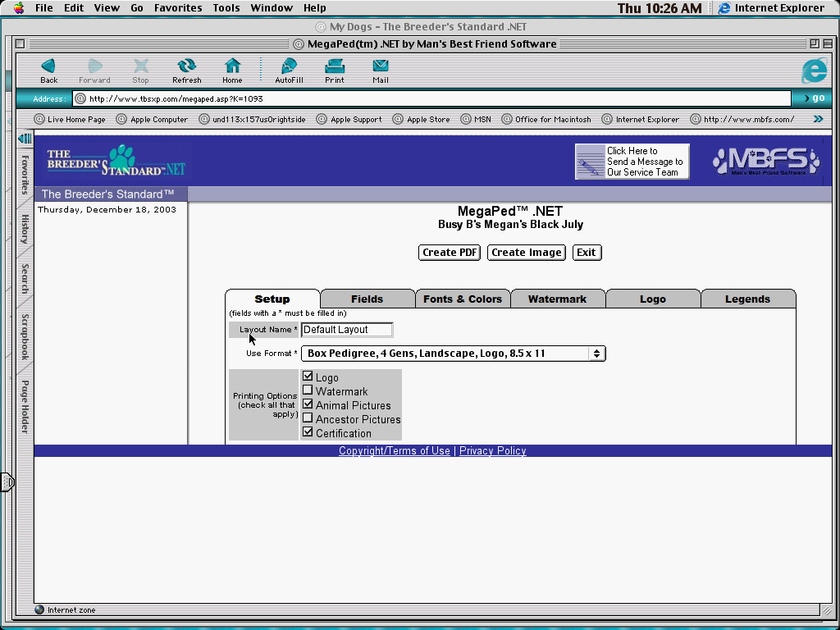Screen dimensions: 840x630
Task: Check the Ancestor Pictures option
Action: coord(308,418)
